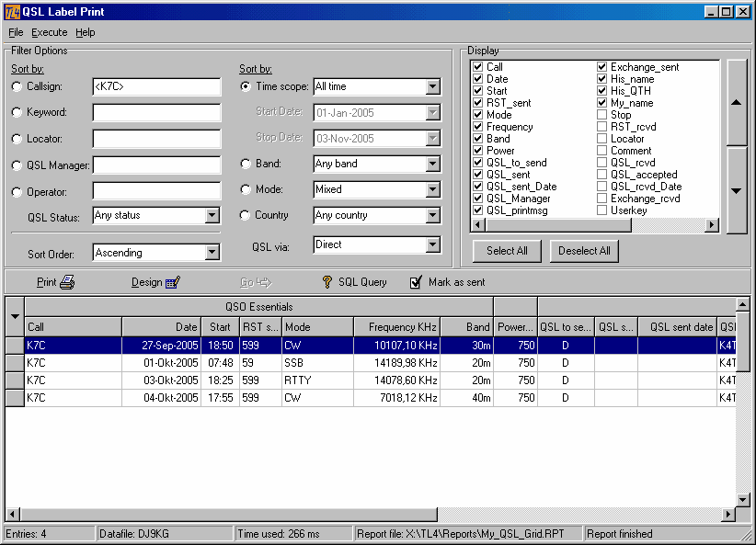
Task: Click the QSL Label Print title bar app icon
Action: coord(12,12)
